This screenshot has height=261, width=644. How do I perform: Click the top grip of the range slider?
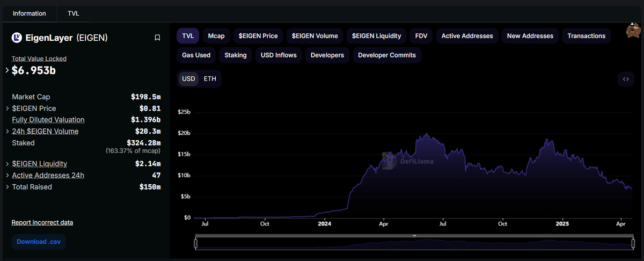click(x=414, y=235)
